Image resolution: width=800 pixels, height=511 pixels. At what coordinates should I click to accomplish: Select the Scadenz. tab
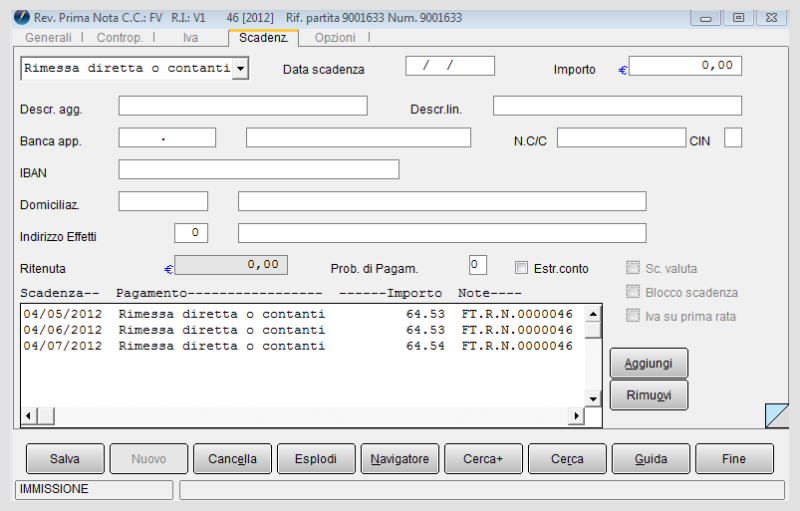point(263,38)
